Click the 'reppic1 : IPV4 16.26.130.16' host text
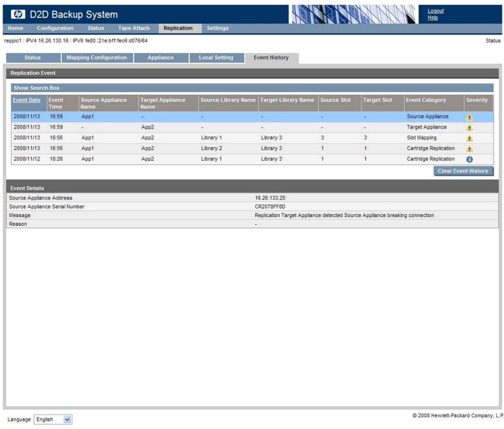The image size is (504, 429). [37, 41]
